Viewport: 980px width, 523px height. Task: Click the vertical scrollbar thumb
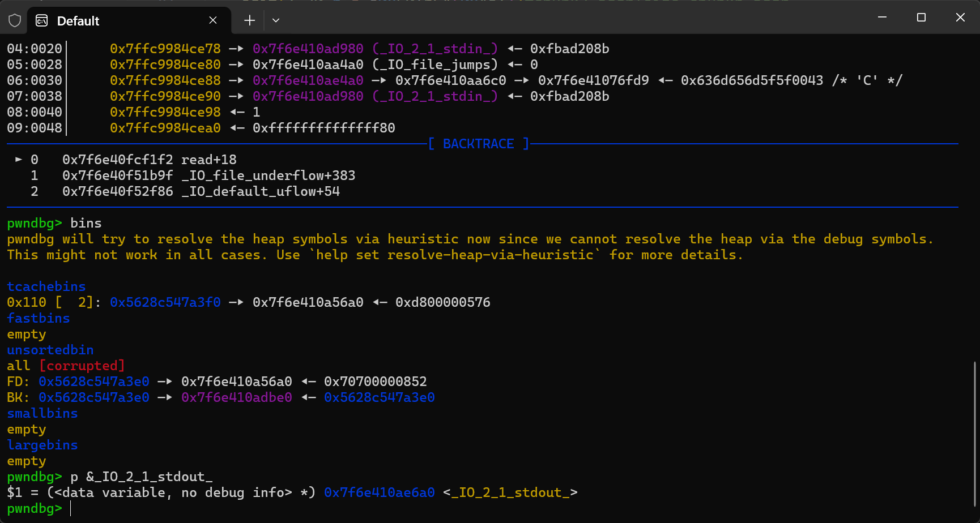tap(974, 433)
